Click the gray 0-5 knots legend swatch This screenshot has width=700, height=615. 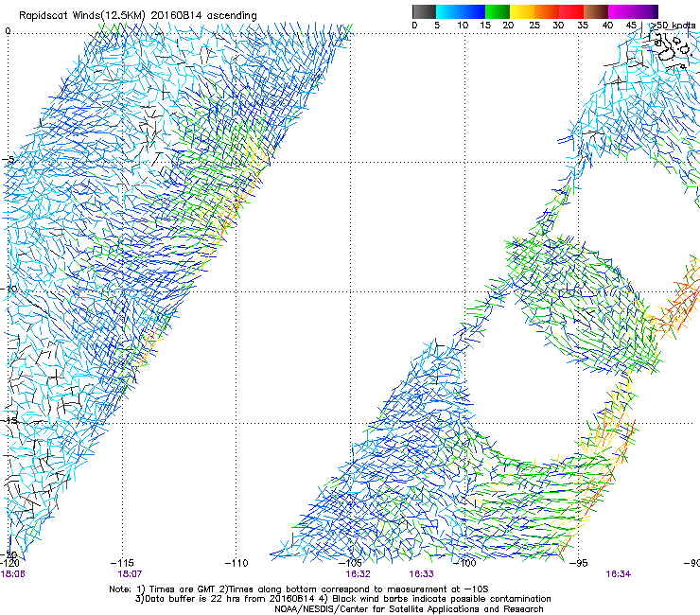424,11
